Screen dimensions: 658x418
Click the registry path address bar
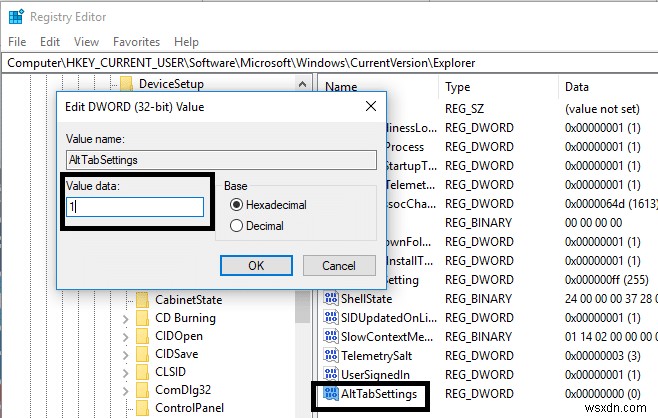pos(329,63)
